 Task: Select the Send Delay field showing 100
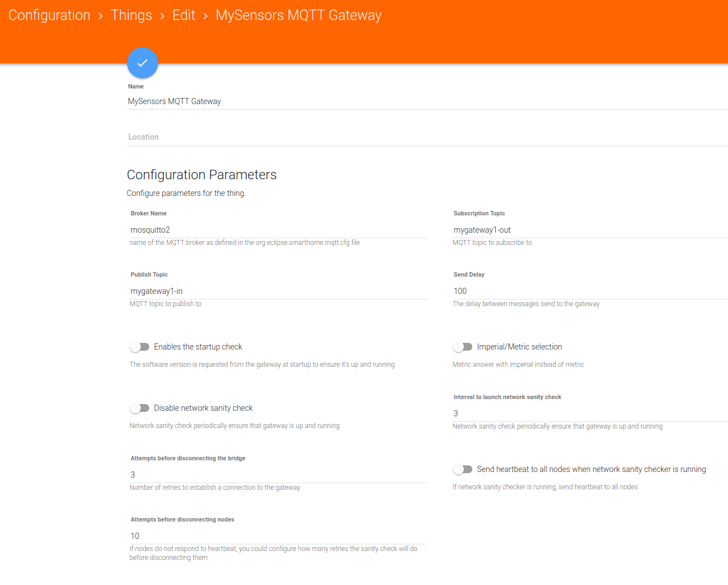tap(589, 291)
